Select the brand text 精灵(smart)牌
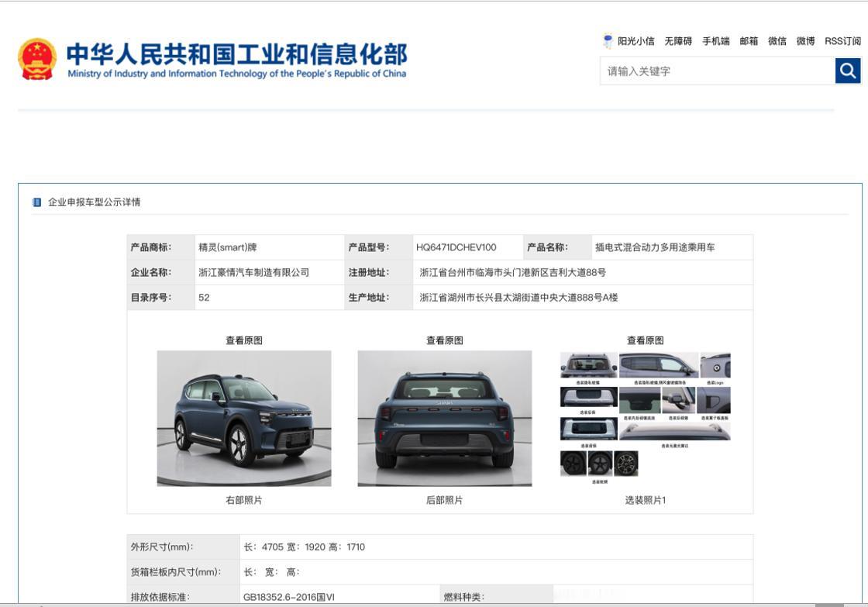Screen dimensions: 868x607 pos(228,247)
